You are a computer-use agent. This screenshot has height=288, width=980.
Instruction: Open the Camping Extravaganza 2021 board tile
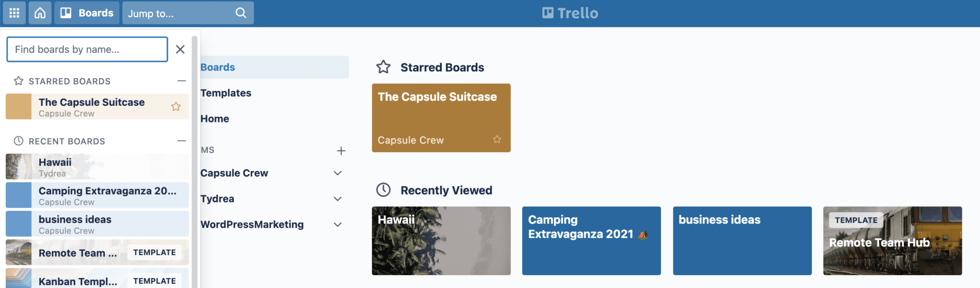[x=591, y=241]
